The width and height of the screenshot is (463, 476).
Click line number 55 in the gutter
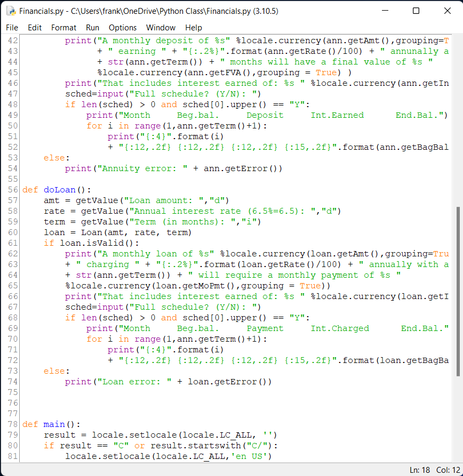[x=13, y=179]
